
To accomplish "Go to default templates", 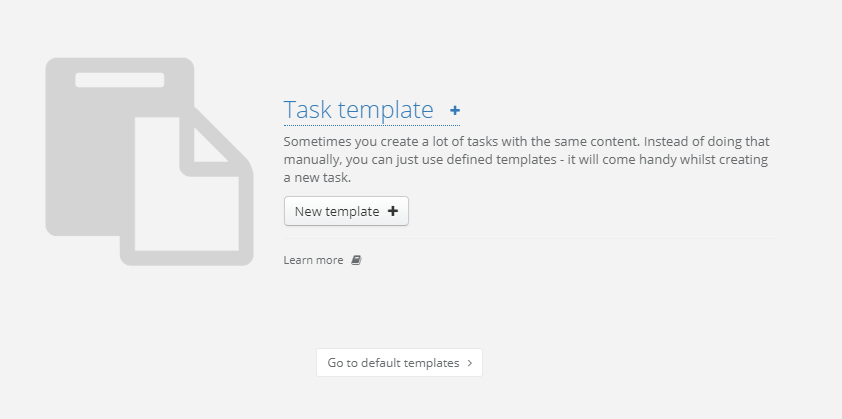I will [399, 363].
